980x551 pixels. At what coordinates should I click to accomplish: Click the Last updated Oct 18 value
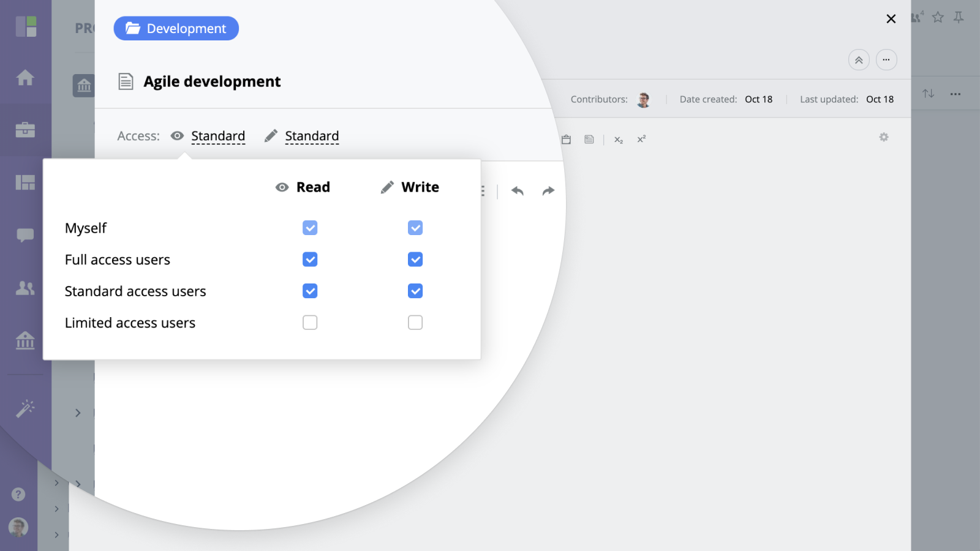pyautogui.click(x=880, y=99)
